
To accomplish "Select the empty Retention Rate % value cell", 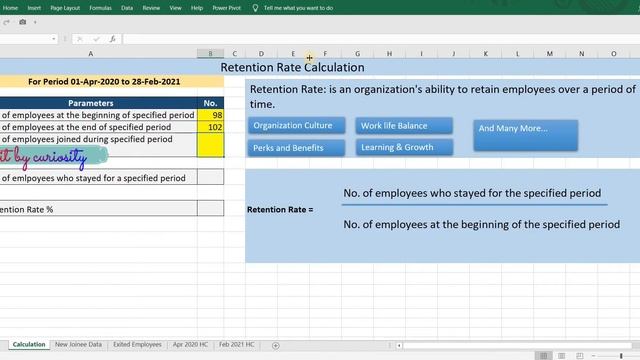I will [210, 208].
